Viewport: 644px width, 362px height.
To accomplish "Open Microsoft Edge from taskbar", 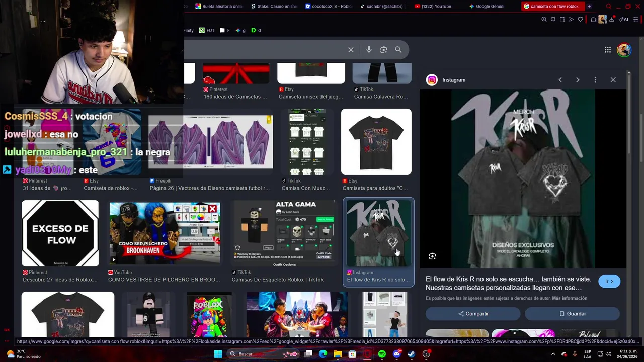I will [x=323, y=354].
